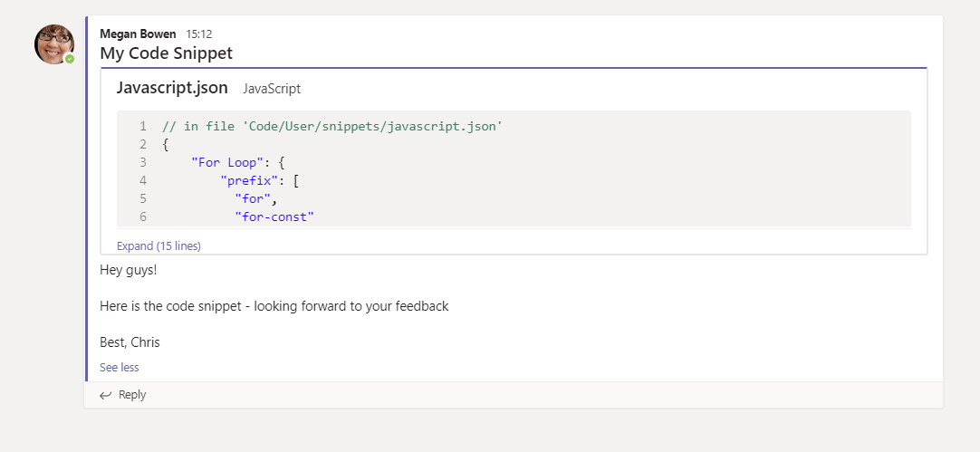Collapse the message with See less
The width and height of the screenshot is (980, 452).
pos(120,367)
